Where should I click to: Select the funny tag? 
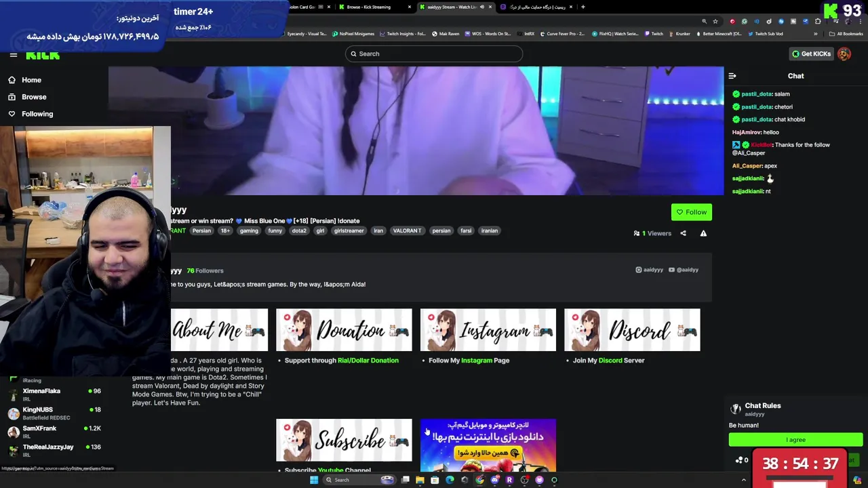pos(275,230)
